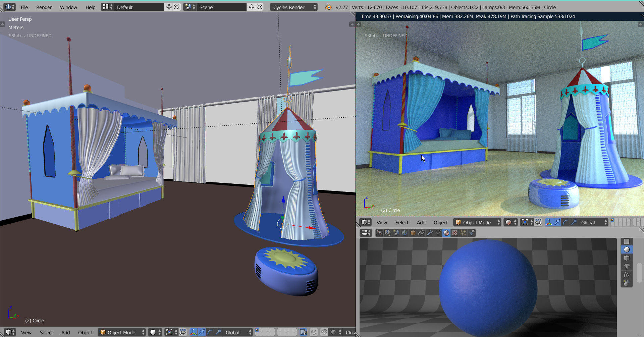Image resolution: width=644 pixels, height=337 pixels.
Task: Open the Cycles Render engine dropdown
Action: 294,7
